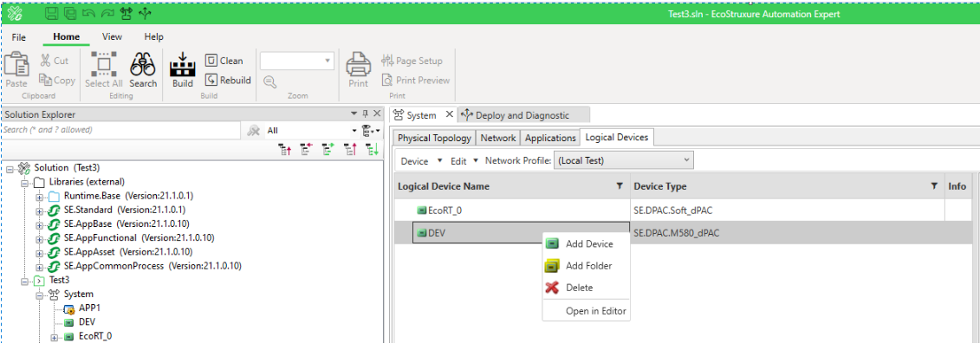Open Page Setup
This screenshot has width=980, height=350.
[412, 61]
